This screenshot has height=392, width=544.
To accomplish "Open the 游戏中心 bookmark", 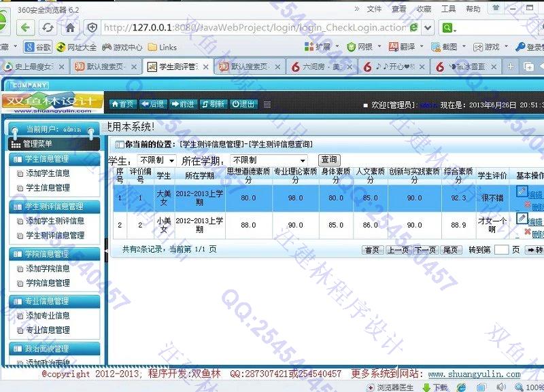I will click(122, 47).
